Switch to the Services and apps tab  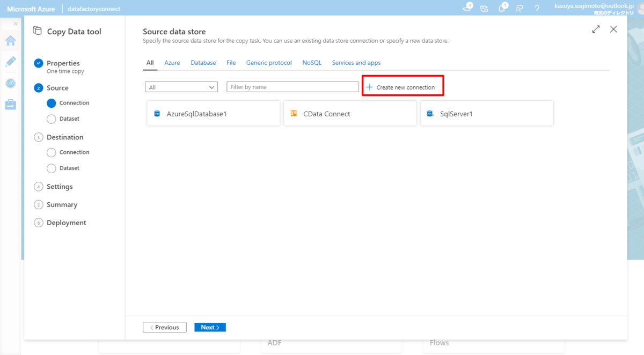point(356,63)
